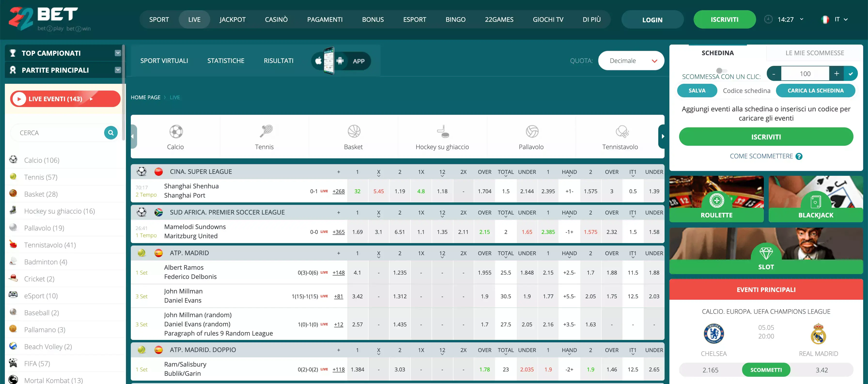The height and width of the screenshot is (384, 868).
Task: Switch to LE MIE SCOMMESSE tab
Action: point(814,53)
